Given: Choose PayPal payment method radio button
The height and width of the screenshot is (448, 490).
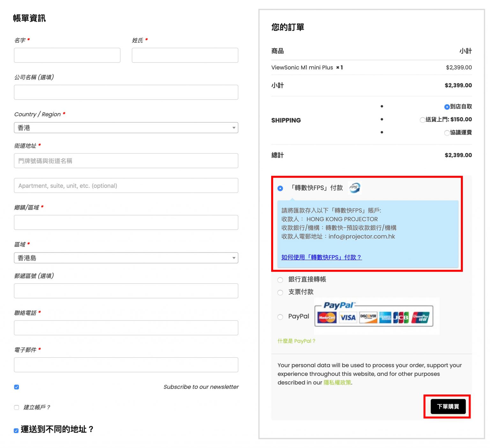Looking at the screenshot, I should 280,317.
